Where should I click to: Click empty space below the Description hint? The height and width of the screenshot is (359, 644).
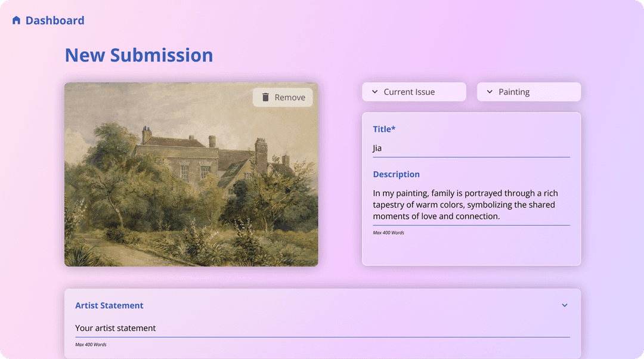pyautogui.click(x=471, y=250)
